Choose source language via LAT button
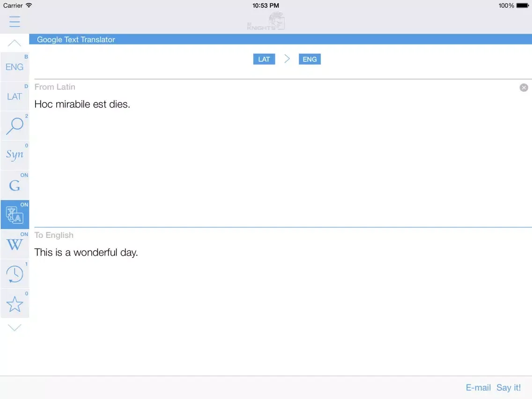The height and width of the screenshot is (399, 532). (264, 59)
